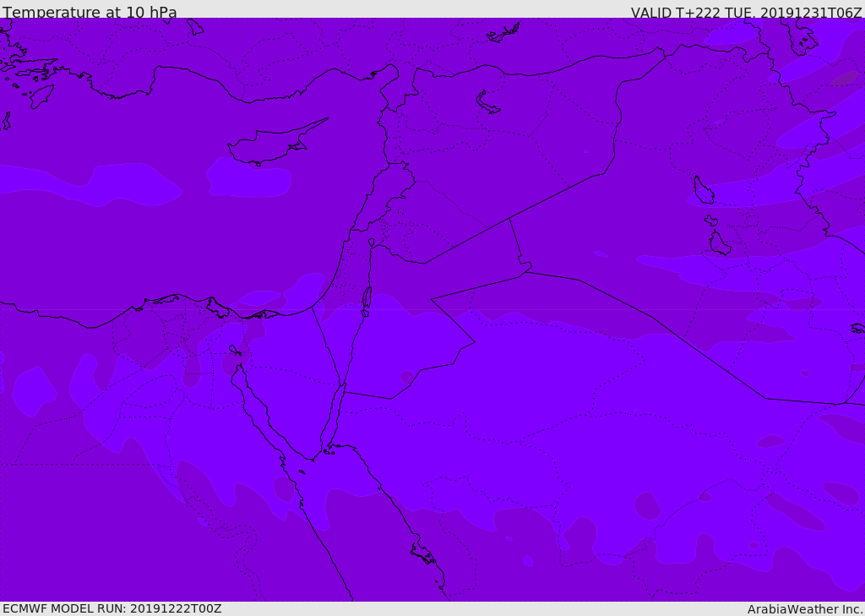Click the 'Temperature at 10 hPa' title
The width and height of the screenshot is (865, 616).
pos(90,12)
